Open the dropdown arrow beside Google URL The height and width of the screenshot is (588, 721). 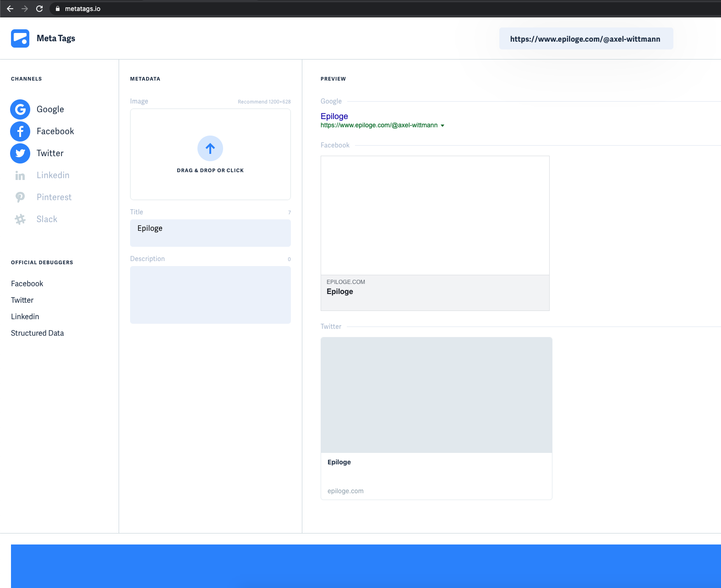[442, 125]
